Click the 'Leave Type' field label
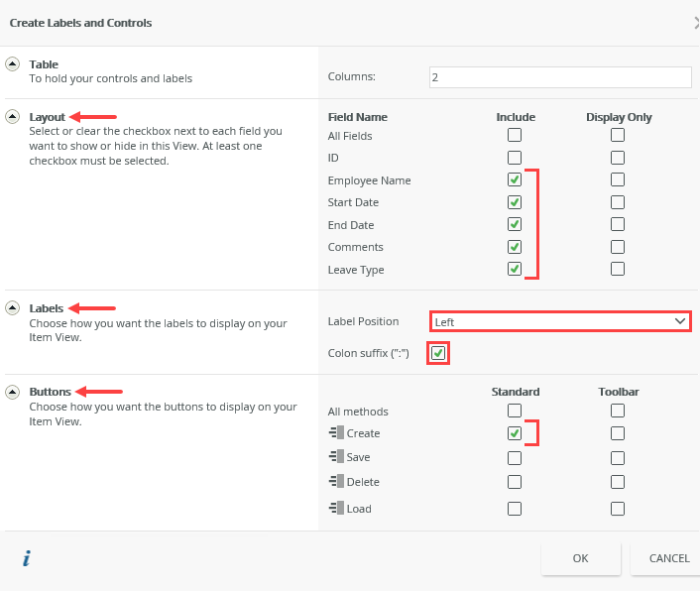 [356, 270]
